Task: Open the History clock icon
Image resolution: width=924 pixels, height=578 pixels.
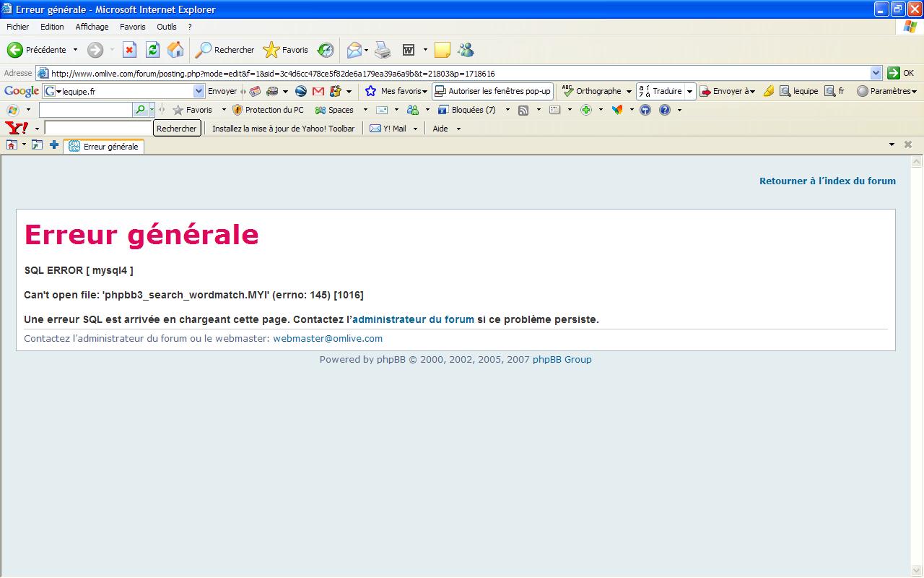Action: (x=326, y=50)
